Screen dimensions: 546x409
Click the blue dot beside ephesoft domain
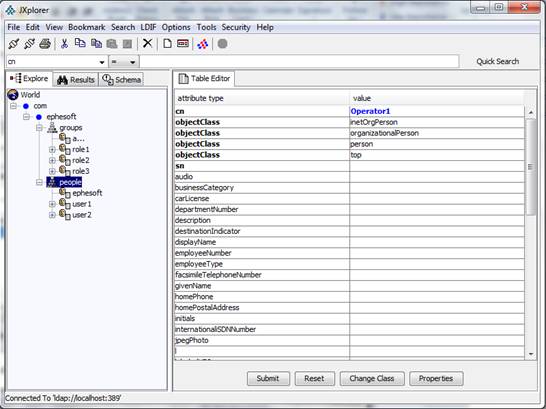[x=39, y=117]
